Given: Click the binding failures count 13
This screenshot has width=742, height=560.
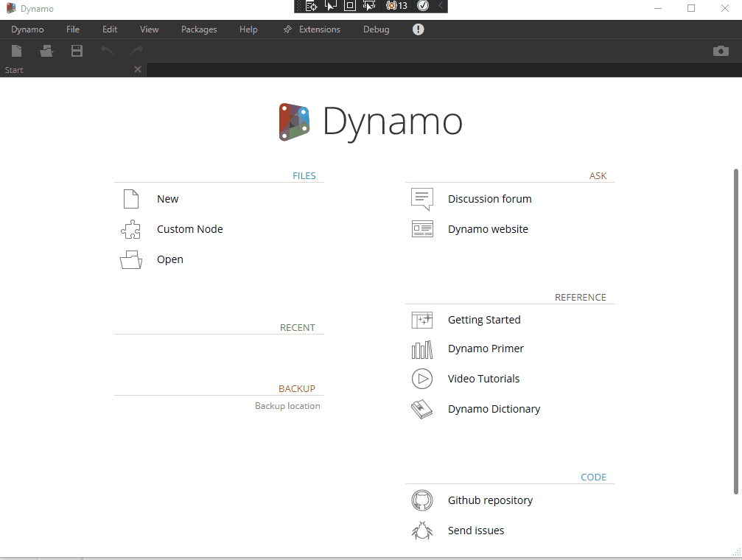Looking at the screenshot, I should point(396,6).
